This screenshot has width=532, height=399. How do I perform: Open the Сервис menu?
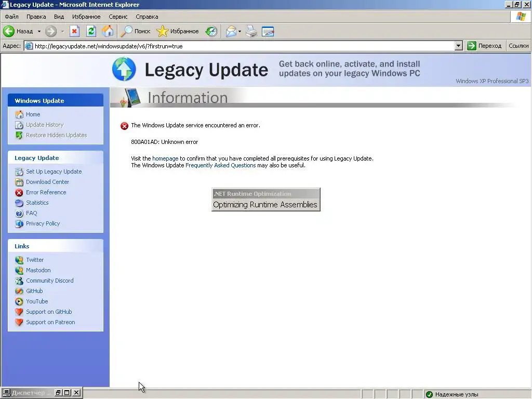pos(118,17)
